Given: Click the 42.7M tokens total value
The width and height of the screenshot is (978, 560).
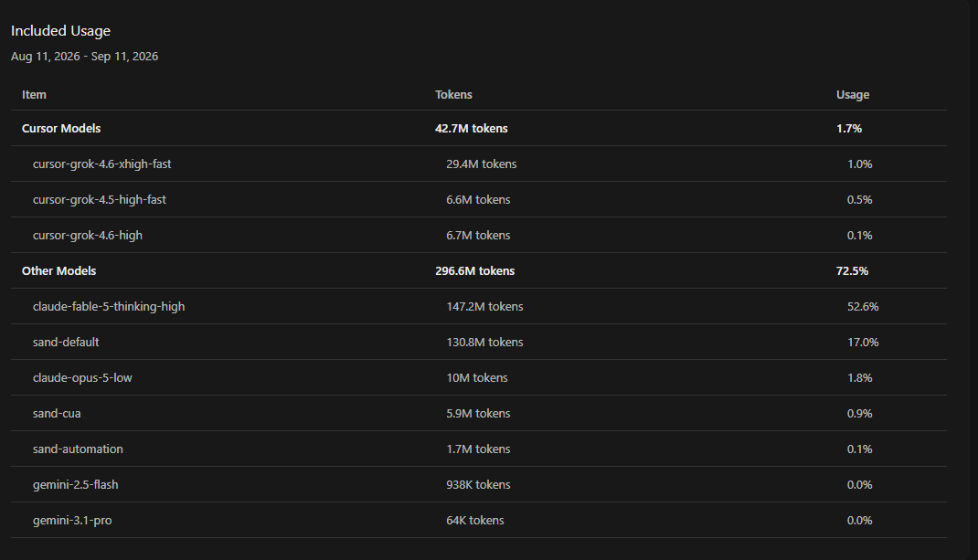Looking at the screenshot, I should (x=471, y=129).
